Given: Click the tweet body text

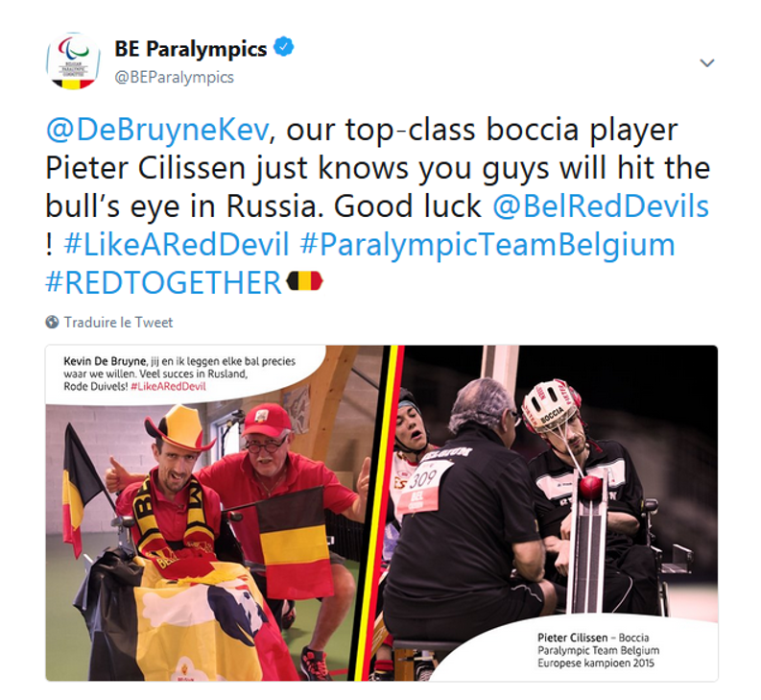Looking at the screenshot, I should [x=378, y=206].
